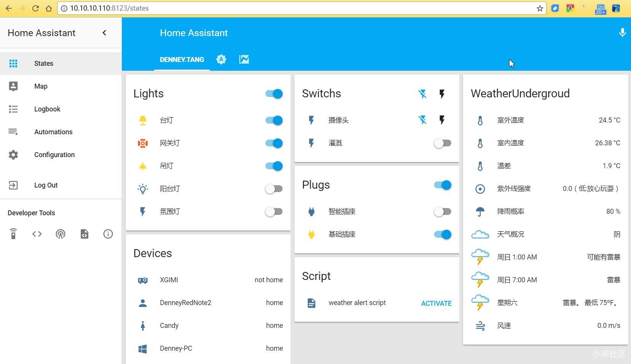Open the 周日 7:00 AM forecast entry
The image size is (631, 364).
pos(545,280)
